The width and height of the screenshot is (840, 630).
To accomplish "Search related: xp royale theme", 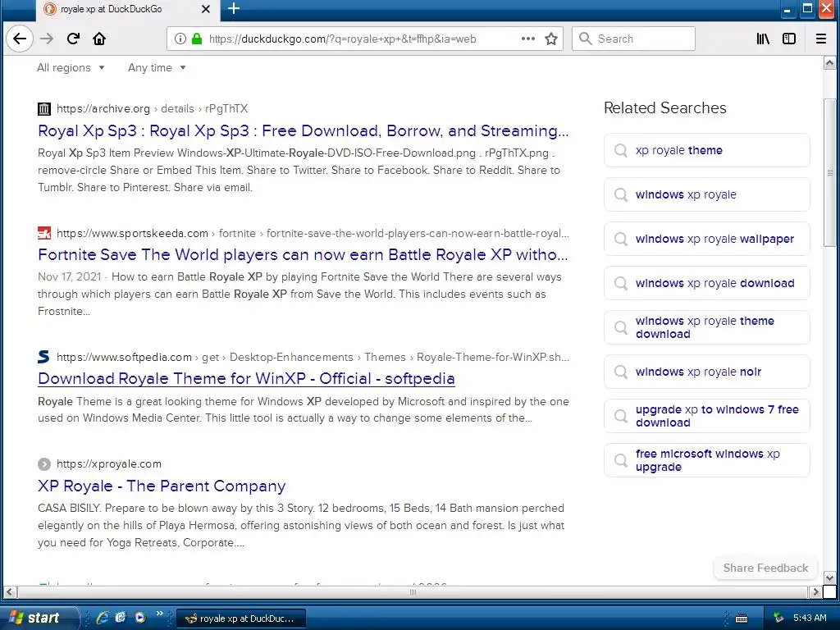I will pos(706,151).
